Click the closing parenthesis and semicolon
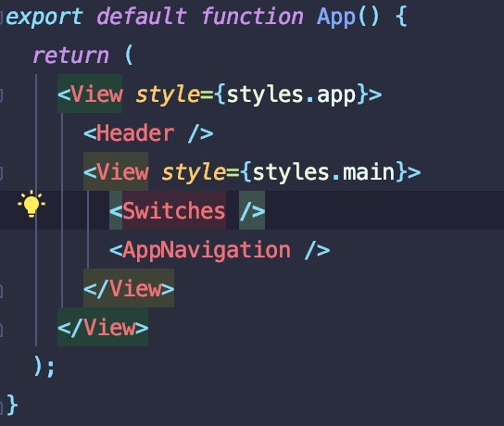The width and height of the screenshot is (504, 426). [x=44, y=367]
